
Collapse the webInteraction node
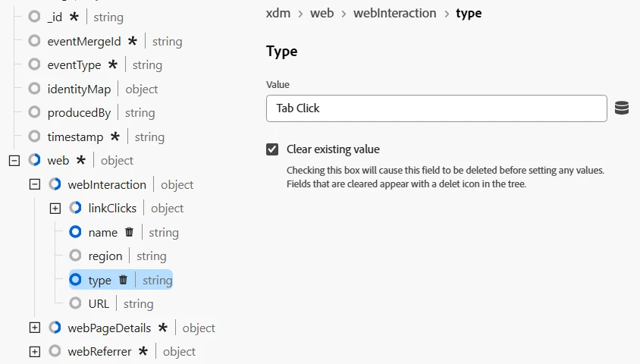pyautogui.click(x=35, y=184)
